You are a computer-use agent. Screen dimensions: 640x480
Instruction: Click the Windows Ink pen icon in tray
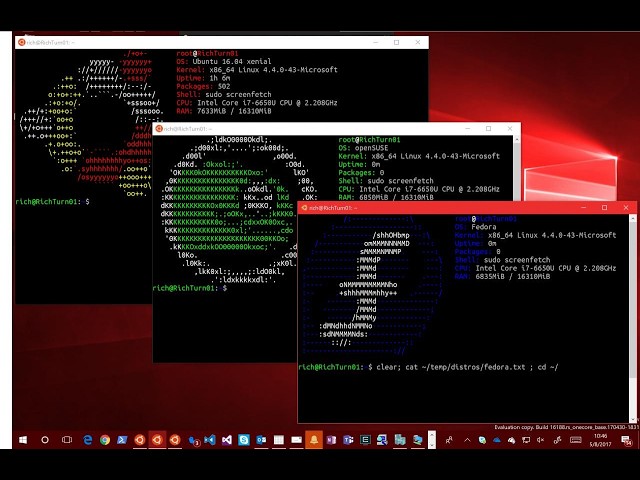point(557,440)
